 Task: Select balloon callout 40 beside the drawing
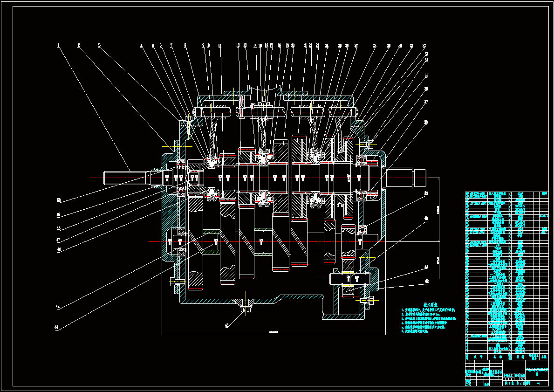point(426,219)
